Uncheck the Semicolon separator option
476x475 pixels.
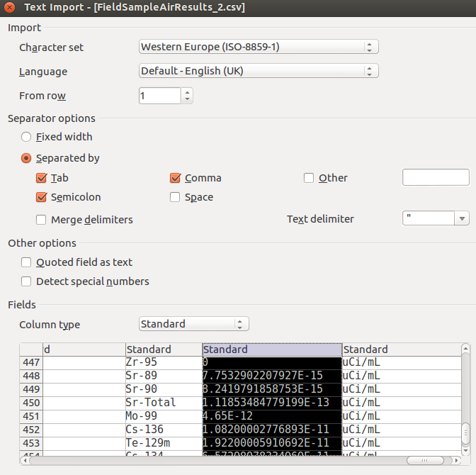pos(41,197)
